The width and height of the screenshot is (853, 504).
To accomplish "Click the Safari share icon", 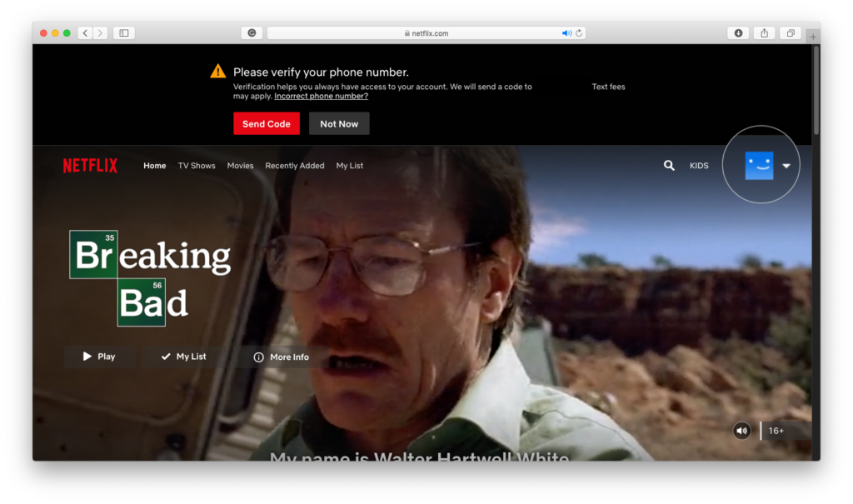I will click(x=764, y=33).
